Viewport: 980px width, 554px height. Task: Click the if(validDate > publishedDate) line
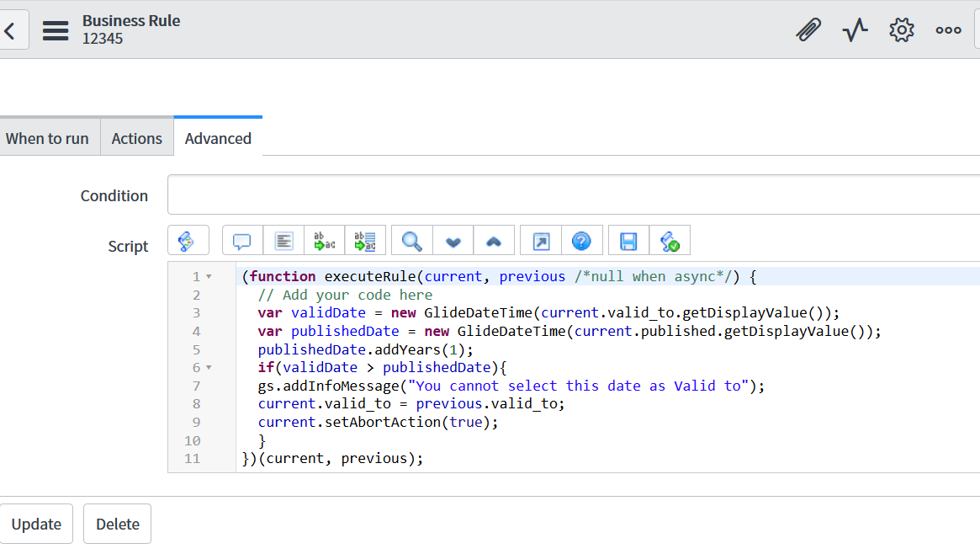[383, 368]
